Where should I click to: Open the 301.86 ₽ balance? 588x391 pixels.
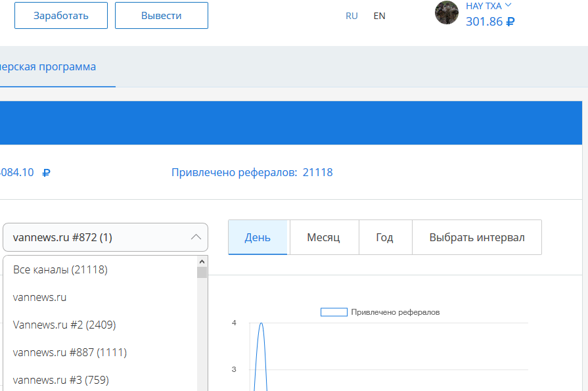point(489,22)
